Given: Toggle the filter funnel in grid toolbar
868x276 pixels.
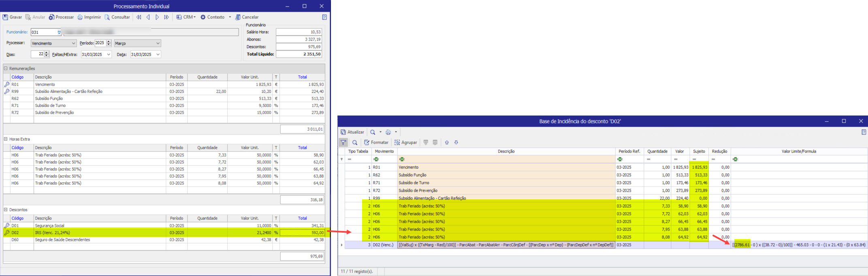Looking at the screenshot, I should (343, 143).
